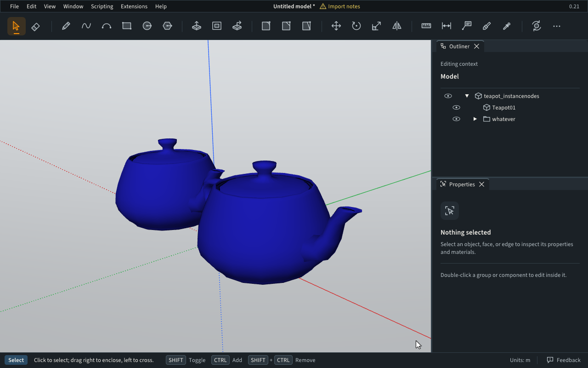The height and width of the screenshot is (368, 588).
Task: Activate the Push/Pull tool
Action: (197, 26)
